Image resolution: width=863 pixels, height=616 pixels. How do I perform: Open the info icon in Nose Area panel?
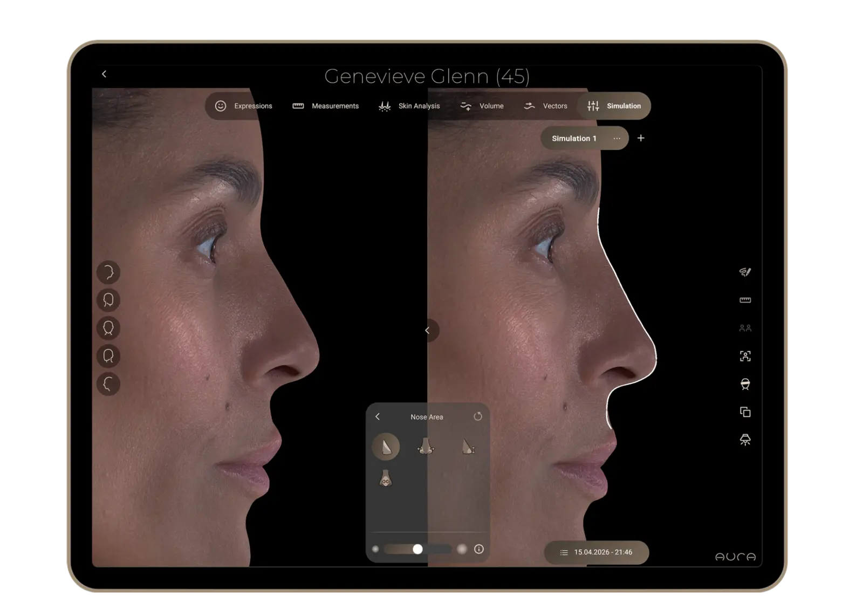click(x=478, y=549)
